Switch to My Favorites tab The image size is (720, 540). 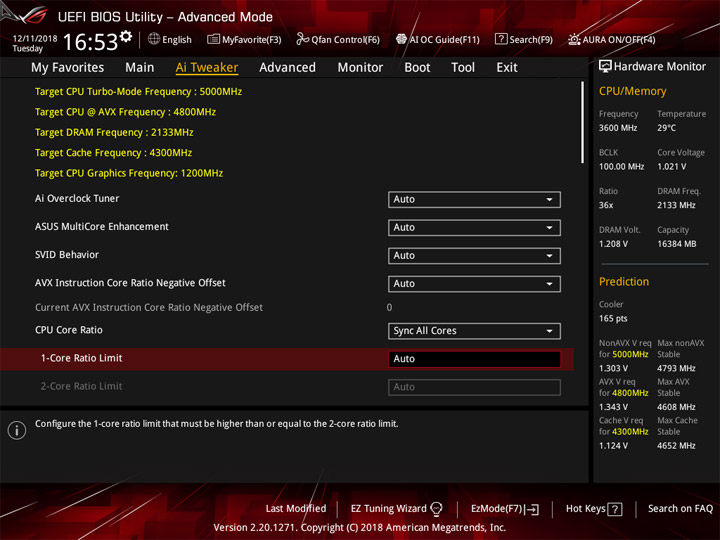68,68
